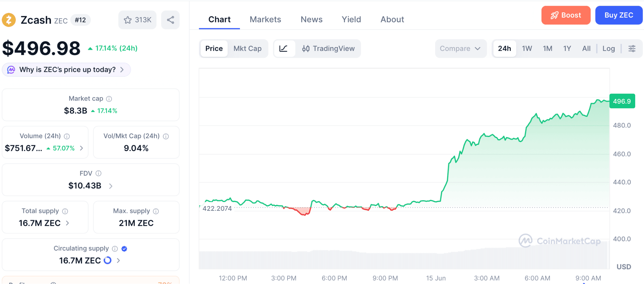Select the 1W time range
This screenshot has width=644, height=284.
[527, 49]
